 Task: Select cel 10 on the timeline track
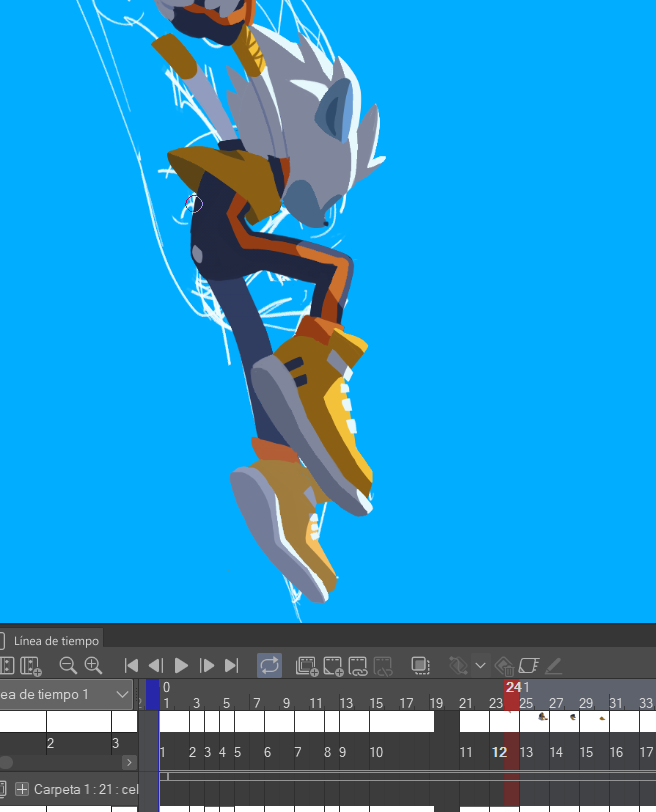(376, 752)
